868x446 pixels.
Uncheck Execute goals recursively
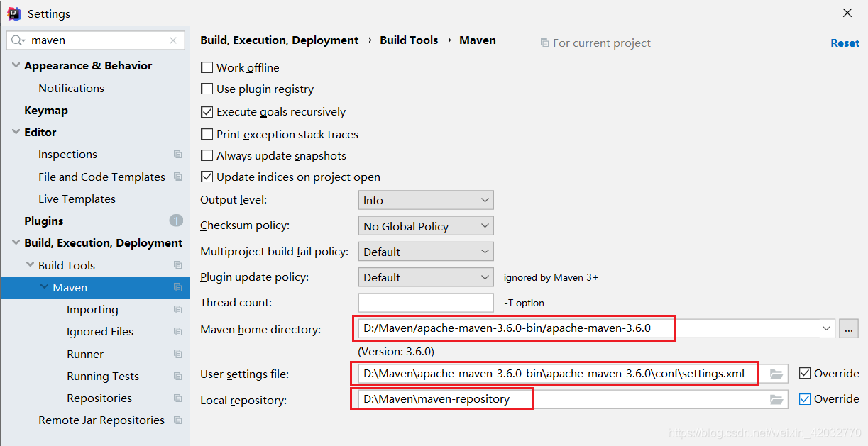pos(207,112)
